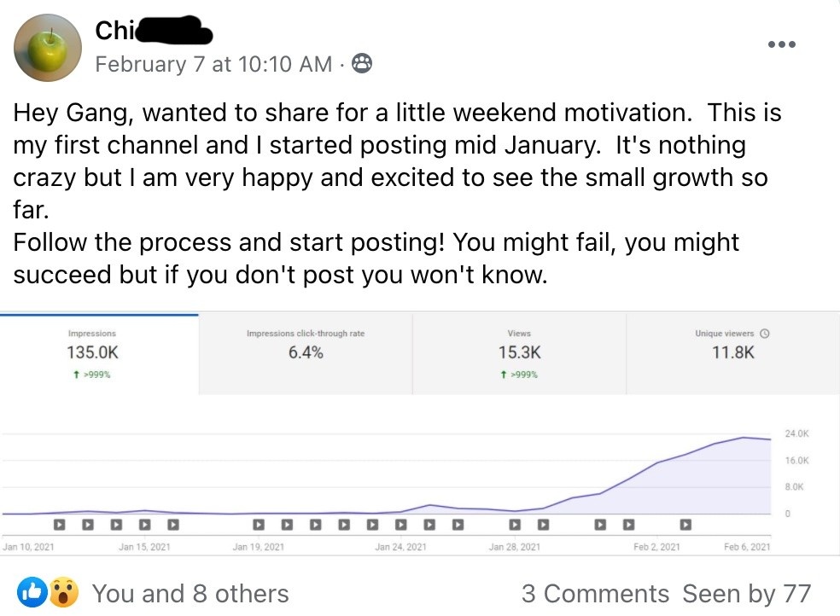Image resolution: width=840 pixels, height=616 pixels.
Task: Open the February 7 at 10:10 AM timestamp
Action: (213, 64)
